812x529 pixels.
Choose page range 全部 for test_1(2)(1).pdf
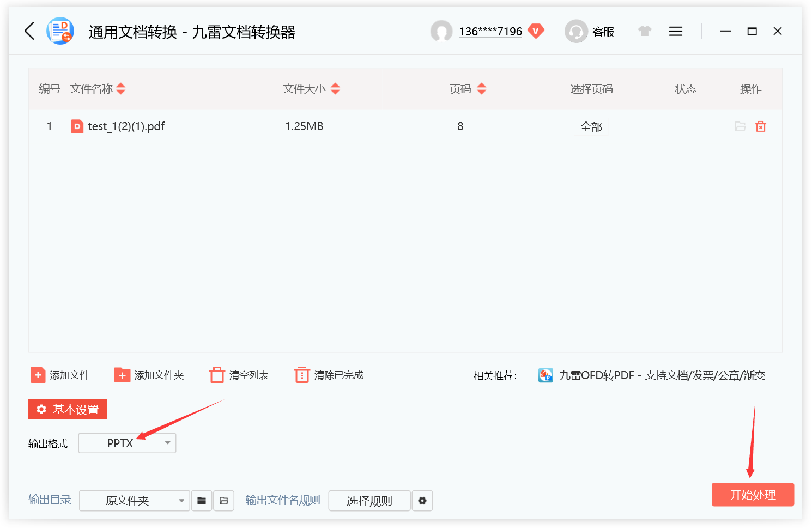click(x=591, y=127)
